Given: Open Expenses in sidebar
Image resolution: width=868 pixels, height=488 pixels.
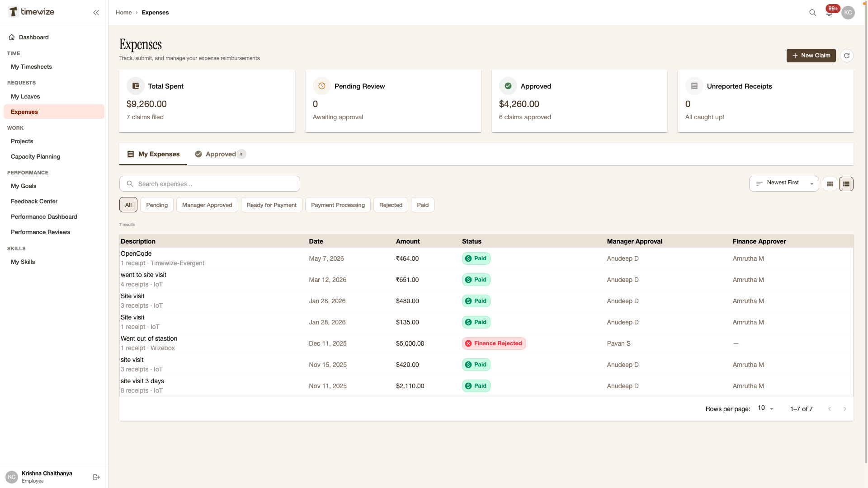Looking at the screenshot, I should pos(54,112).
